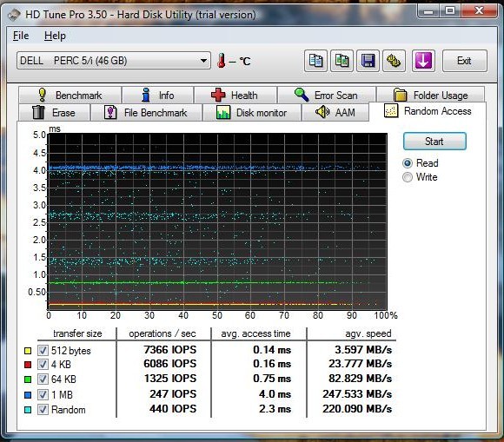This screenshot has height=442, width=504.
Task: Click the Random Access tab icon
Action: [391, 111]
